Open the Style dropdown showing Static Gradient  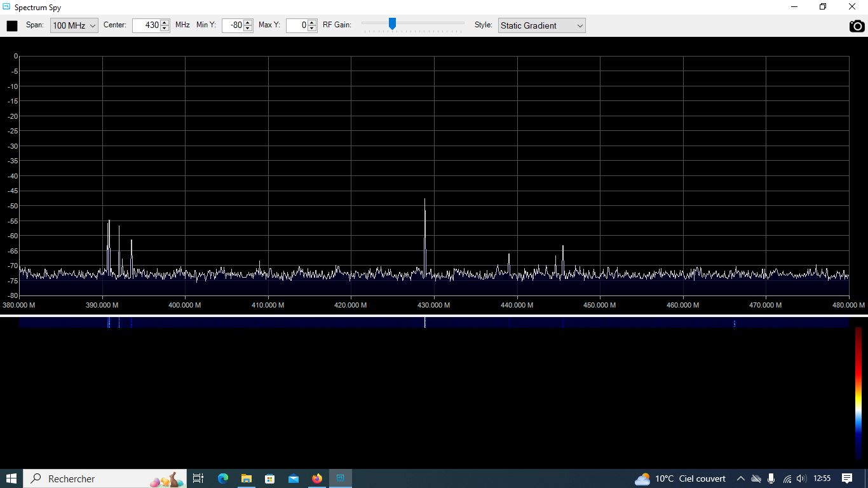click(x=541, y=25)
